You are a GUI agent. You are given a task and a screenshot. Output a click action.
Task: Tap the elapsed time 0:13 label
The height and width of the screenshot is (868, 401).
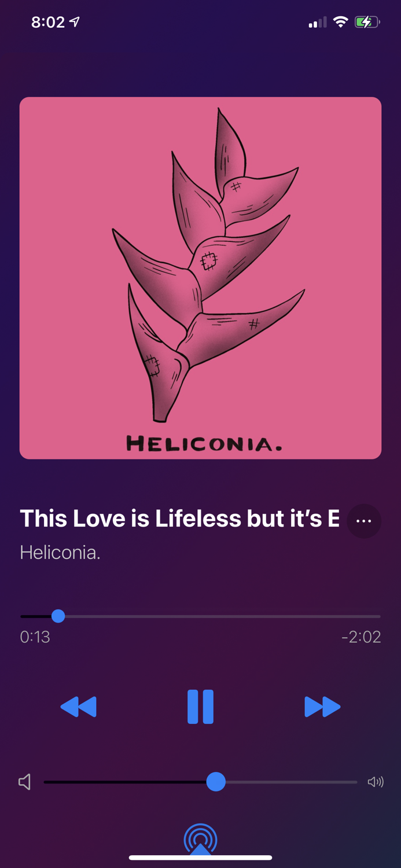coord(35,637)
